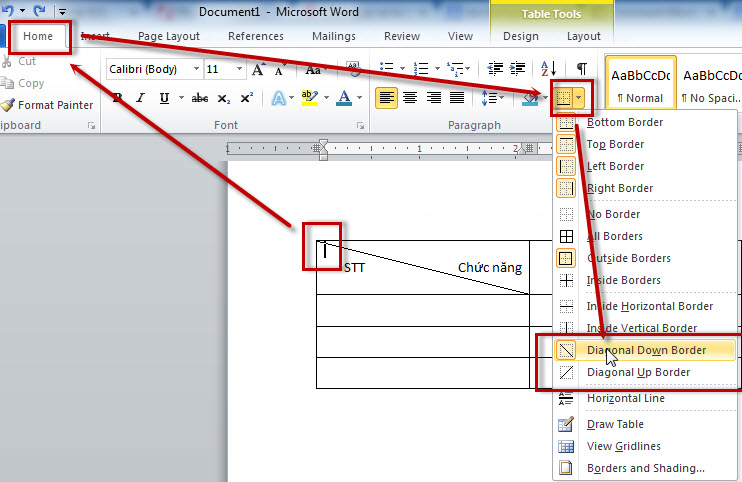Image resolution: width=742 pixels, height=482 pixels.
Task: Expand the font size dropdown
Action: (x=240, y=70)
